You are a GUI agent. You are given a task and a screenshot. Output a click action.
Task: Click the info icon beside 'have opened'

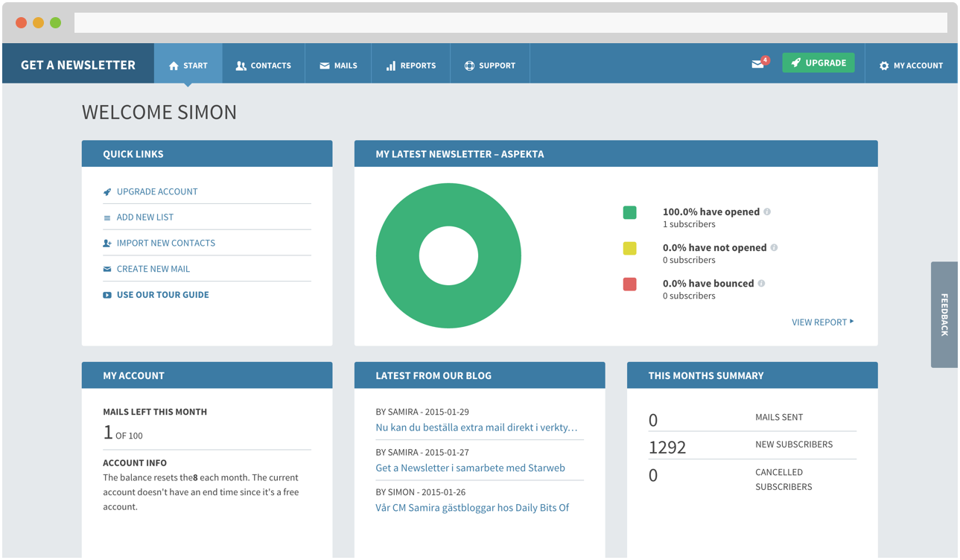(767, 211)
